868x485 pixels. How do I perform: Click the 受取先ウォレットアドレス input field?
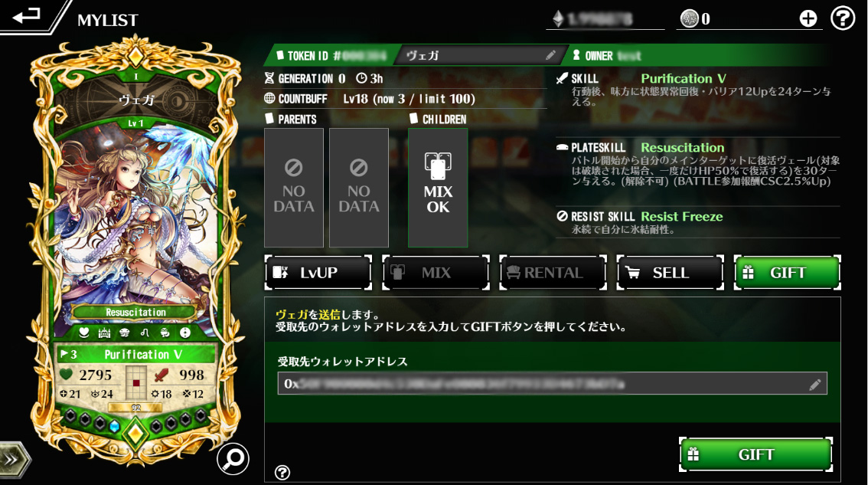(x=552, y=384)
